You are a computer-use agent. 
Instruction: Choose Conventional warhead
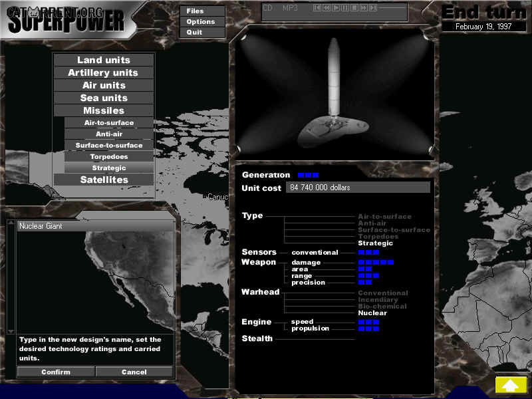click(383, 293)
